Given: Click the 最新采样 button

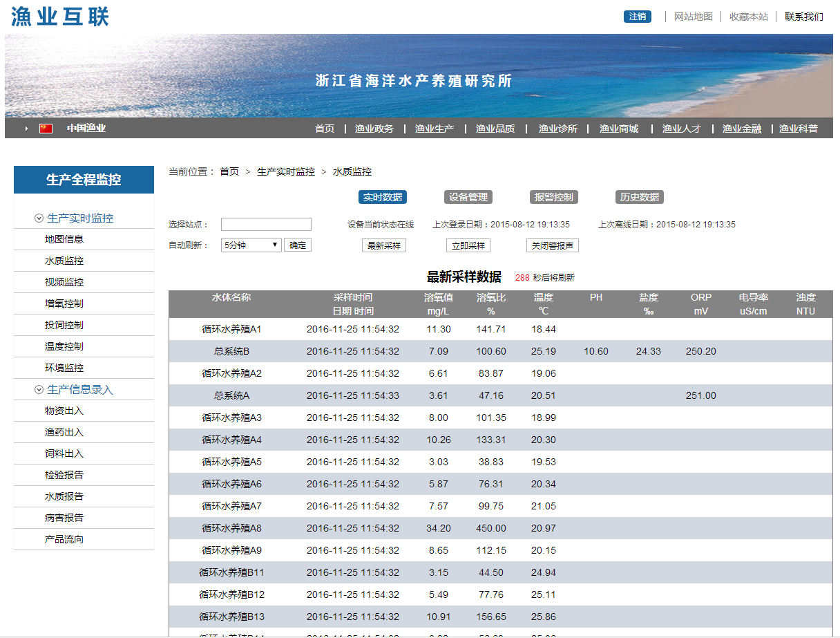Looking at the screenshot, I should coord(384,245).
